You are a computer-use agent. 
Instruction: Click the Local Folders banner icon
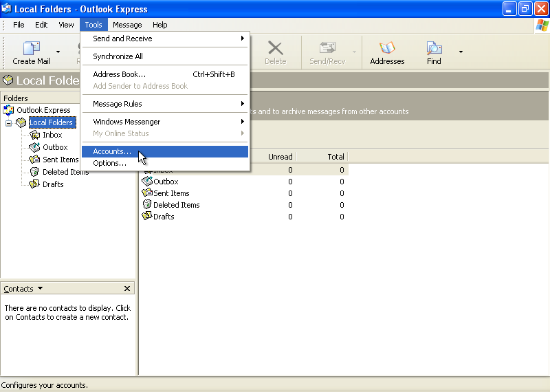[x=8, y=80]
